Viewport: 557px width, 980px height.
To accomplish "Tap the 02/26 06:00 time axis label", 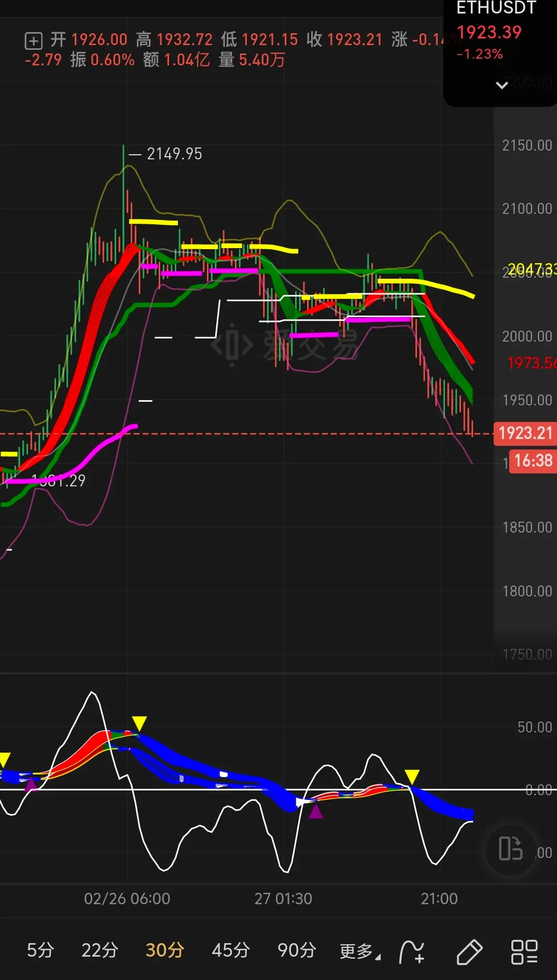I will tap(127, 899).
